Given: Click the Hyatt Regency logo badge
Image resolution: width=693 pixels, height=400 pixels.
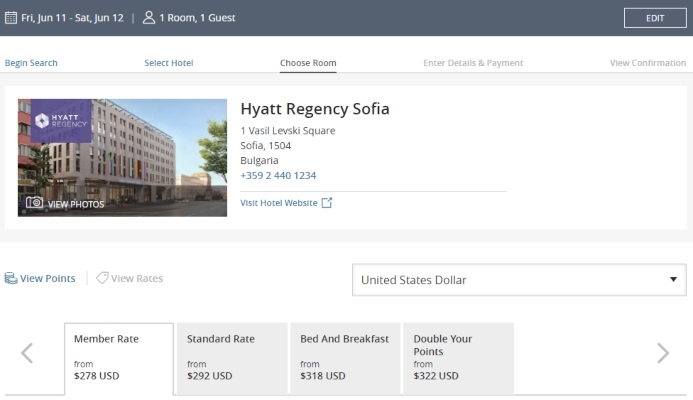Looking at the screenshot, I should click(61, 121).
